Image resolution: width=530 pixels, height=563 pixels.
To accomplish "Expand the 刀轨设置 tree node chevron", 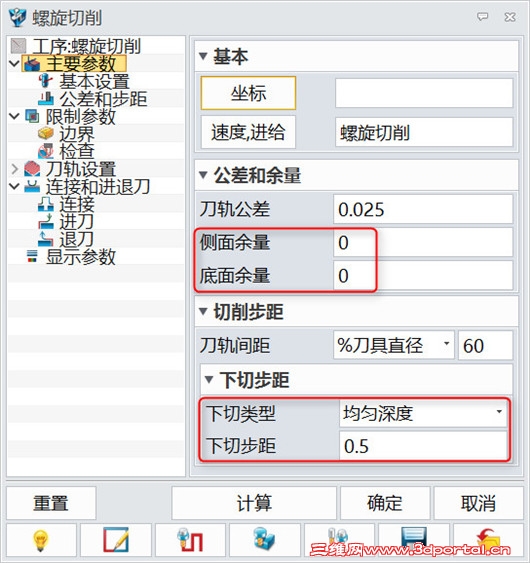I will 14,169.
